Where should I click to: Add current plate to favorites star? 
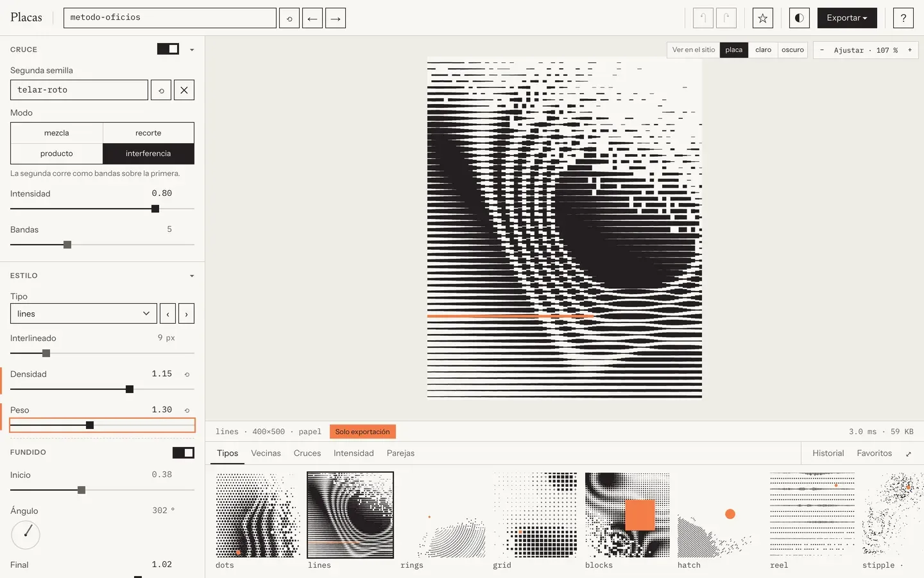coord(763,18)
